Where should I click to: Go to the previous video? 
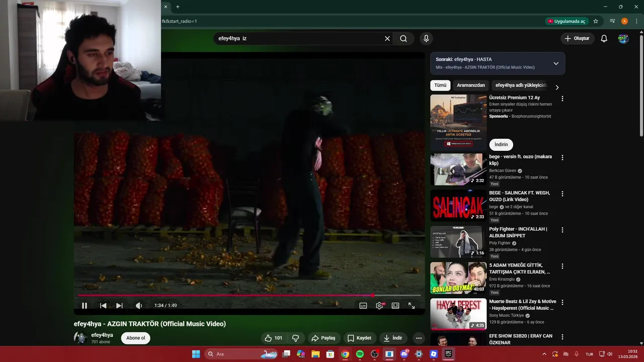coord(103,306)
